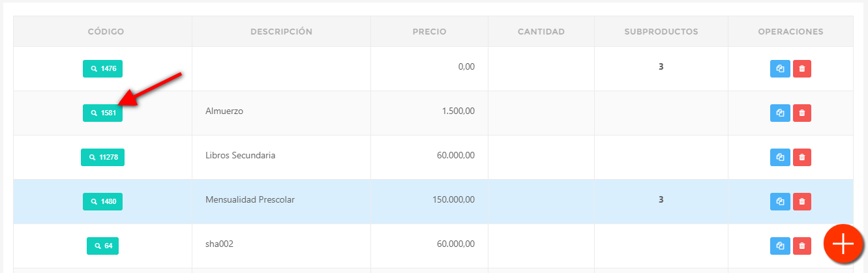The height and width of the screenshot is (273, 868).
Task: Delete the Mensualidad Prescolar product
Action: tap(802, 201)
